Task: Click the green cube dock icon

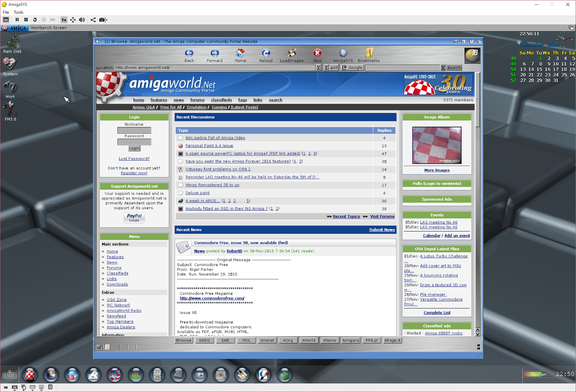Action: [284, 375]
